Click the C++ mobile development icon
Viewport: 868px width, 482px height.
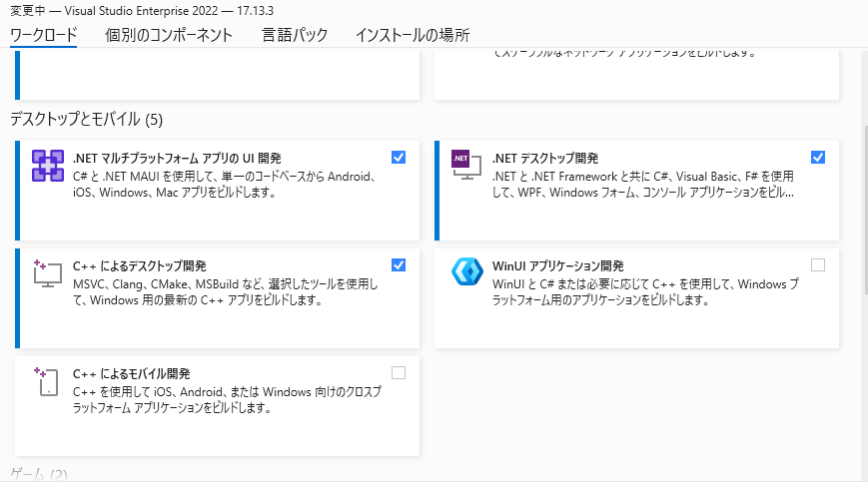pyautogui.click(x=48, y=381)
